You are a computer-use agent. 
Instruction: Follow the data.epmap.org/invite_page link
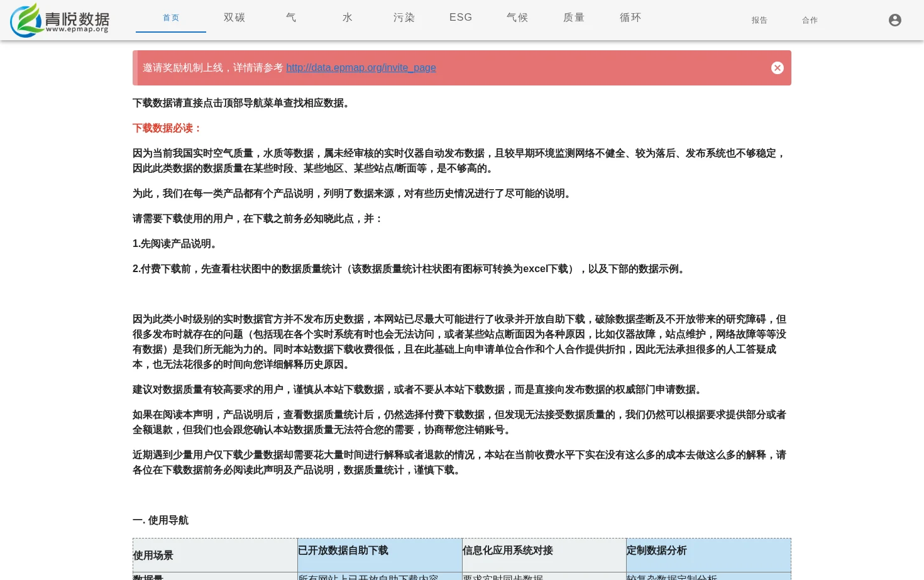coord(361,68)
